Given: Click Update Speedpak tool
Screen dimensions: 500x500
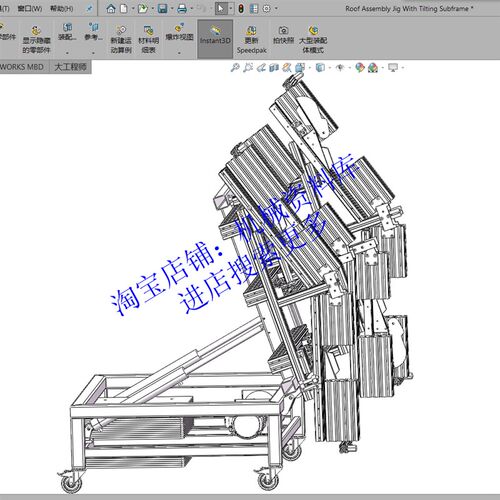Looking at the screenshot, I should click(251, 39).
